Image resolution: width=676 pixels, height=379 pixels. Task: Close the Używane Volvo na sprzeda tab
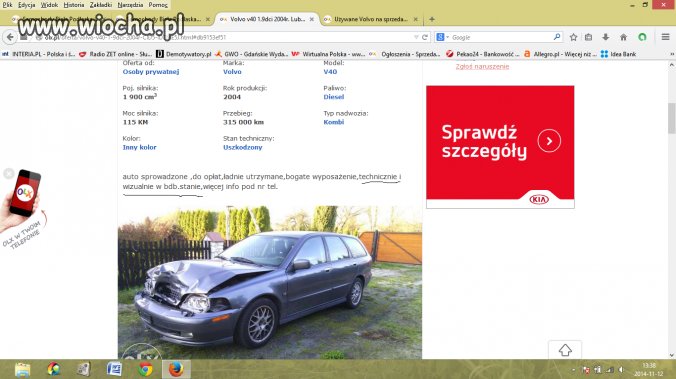(416, 19)
